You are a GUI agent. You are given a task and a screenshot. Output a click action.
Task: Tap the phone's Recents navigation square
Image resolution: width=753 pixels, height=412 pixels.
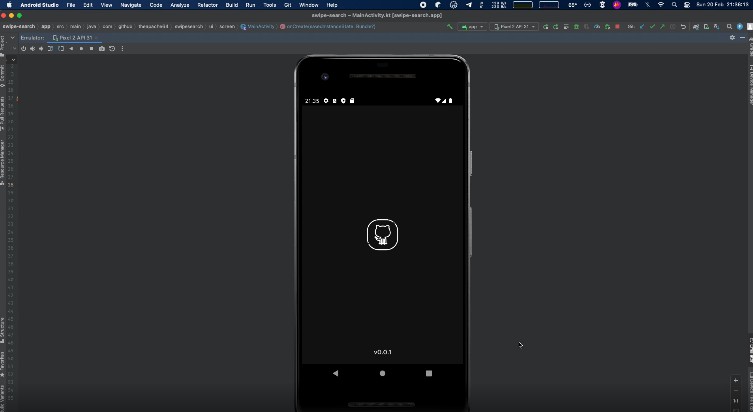[429, 373]
